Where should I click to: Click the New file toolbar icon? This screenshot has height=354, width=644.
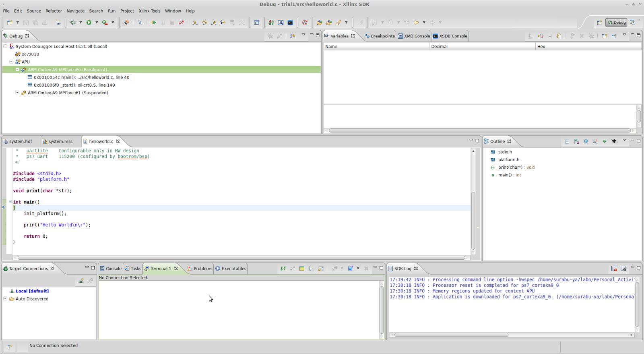tap(10, 23)
